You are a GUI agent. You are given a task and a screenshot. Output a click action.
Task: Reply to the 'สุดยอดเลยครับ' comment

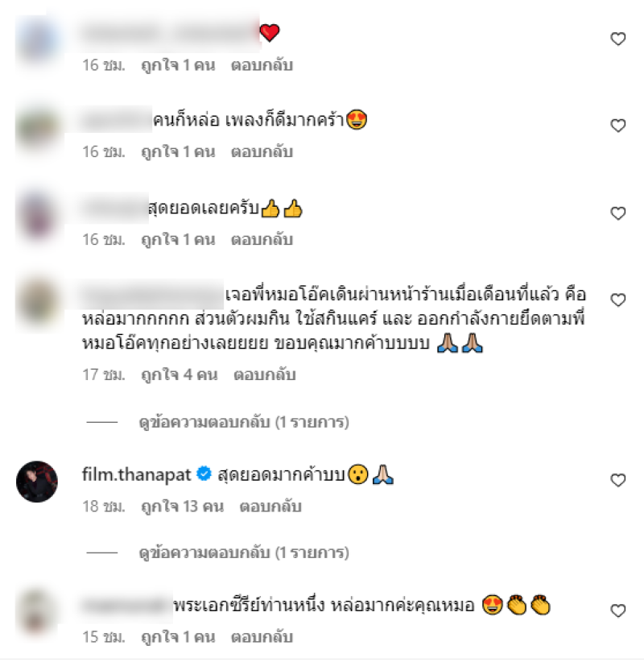[x=262, y=240]
